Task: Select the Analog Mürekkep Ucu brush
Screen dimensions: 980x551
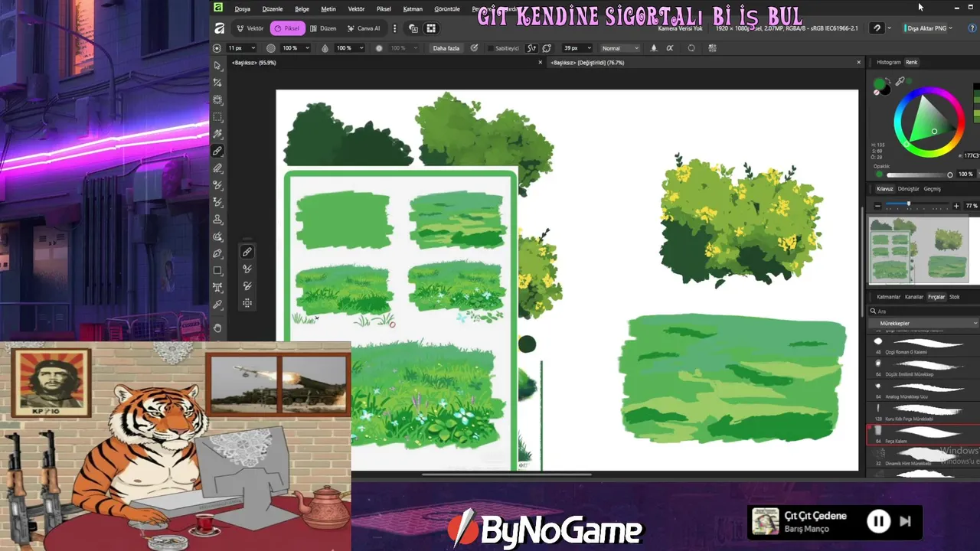Action: coord(923,390)
